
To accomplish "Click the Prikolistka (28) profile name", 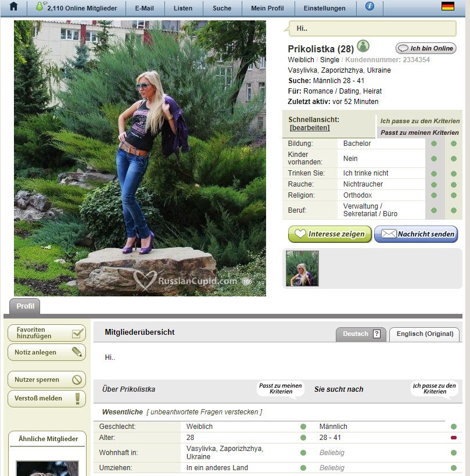I will point(321,49).
